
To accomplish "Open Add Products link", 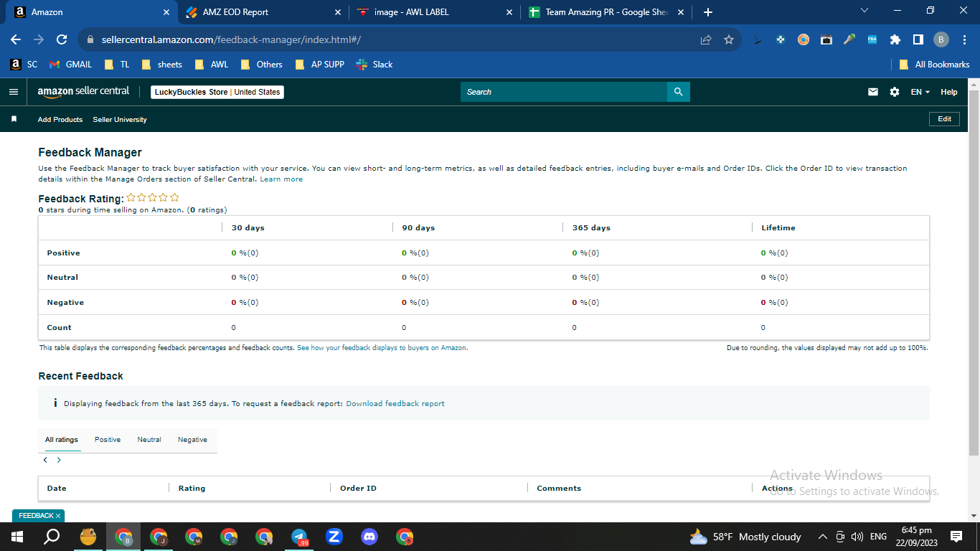I will [60, 120].
